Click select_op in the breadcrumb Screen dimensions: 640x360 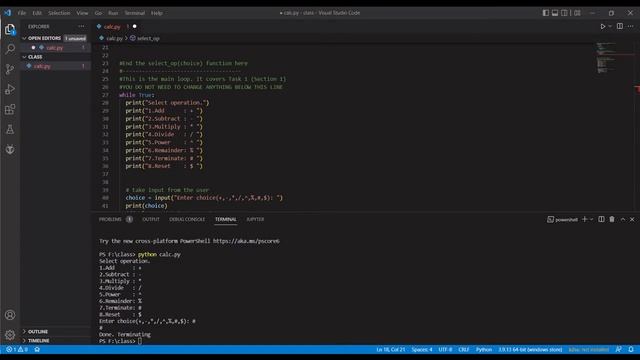148,38
